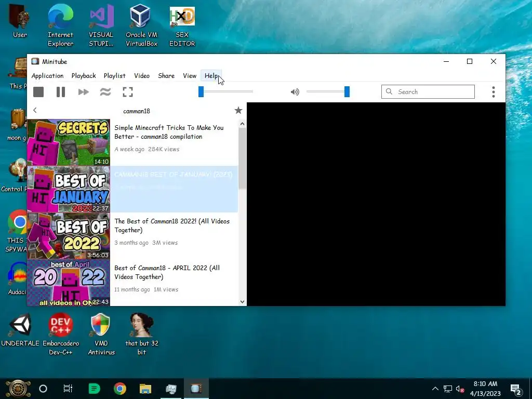The image size is (532, 399).
Task: Open the green chat app on taskbar
Action: tap(94, 389)
